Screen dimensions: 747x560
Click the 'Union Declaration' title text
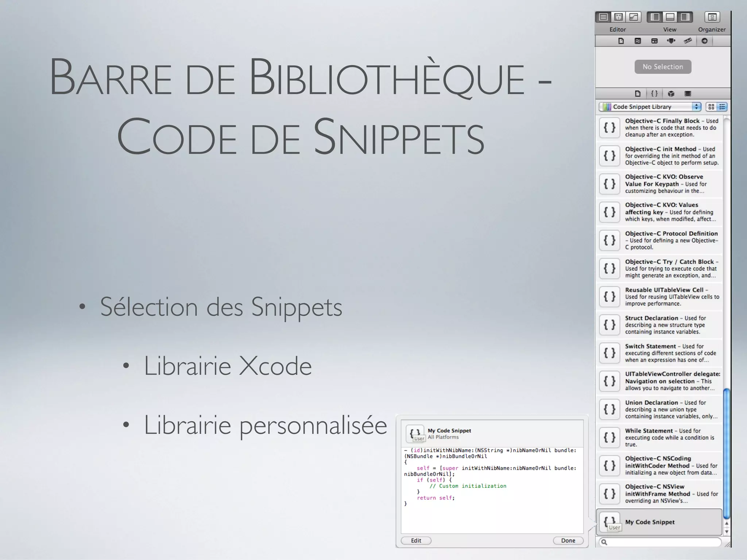click(651, 402)
